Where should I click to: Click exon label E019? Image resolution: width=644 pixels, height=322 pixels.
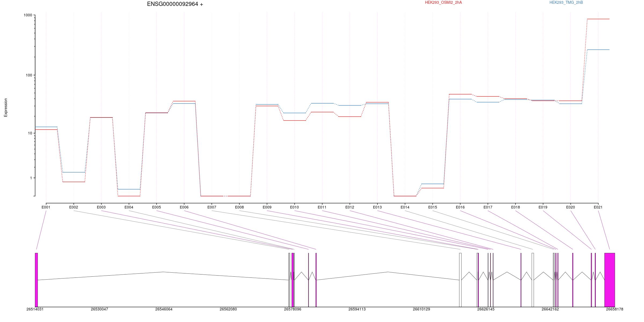(543, 207)
